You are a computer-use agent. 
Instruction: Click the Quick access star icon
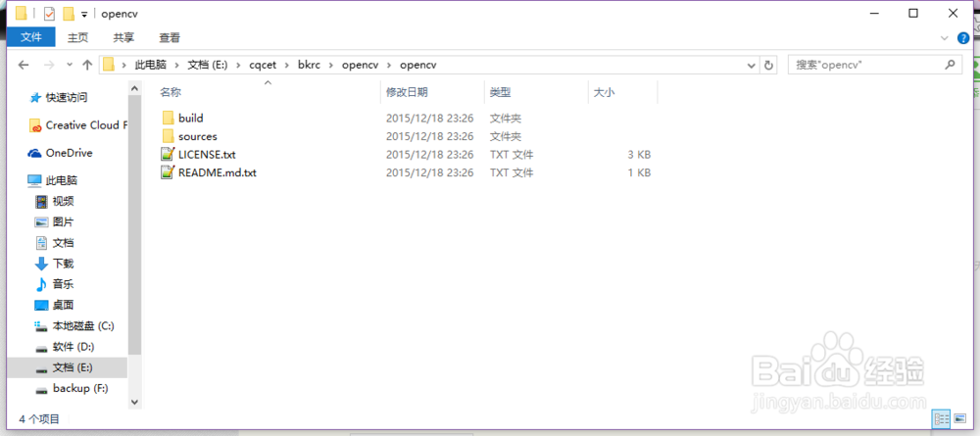35,97
